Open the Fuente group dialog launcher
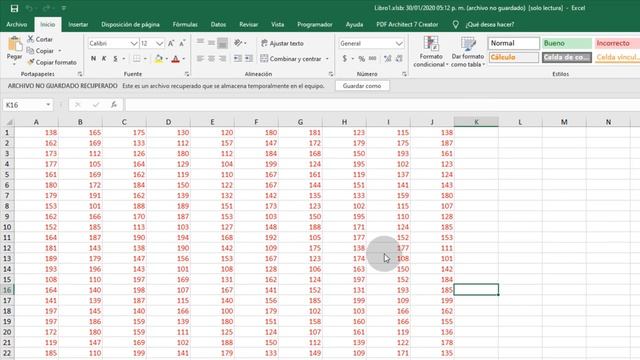The height and width of the screenshot is (360, 640). [x=187, y=74]
